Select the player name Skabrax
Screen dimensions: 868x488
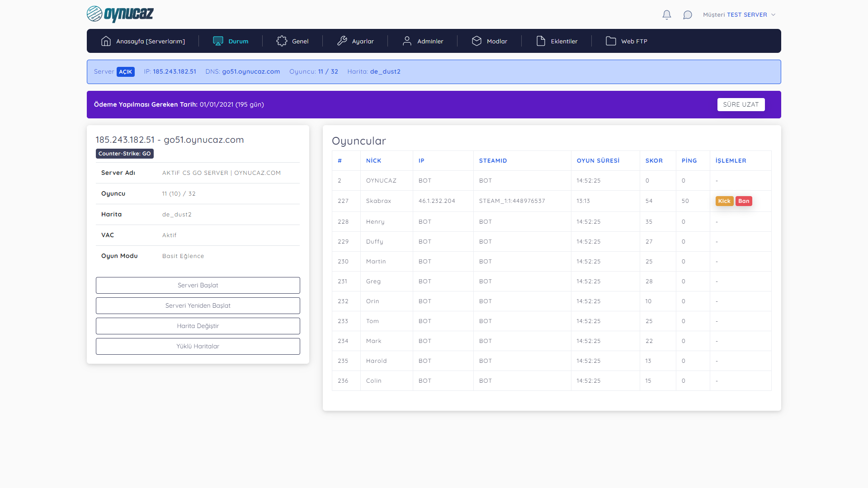[378, 201]
